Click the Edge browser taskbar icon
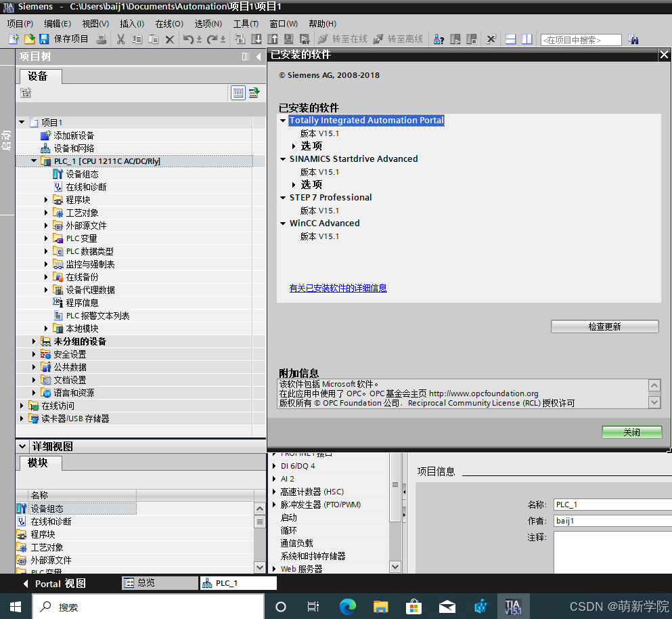 tap(348, 607)
